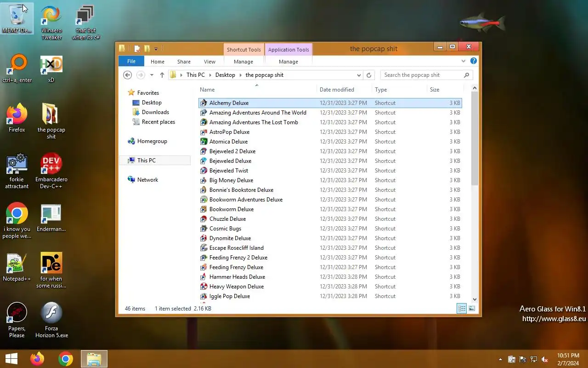Select the Enderman desktop shortcut
This screenshot has width=588, height=368.
(x=51, y=218)
